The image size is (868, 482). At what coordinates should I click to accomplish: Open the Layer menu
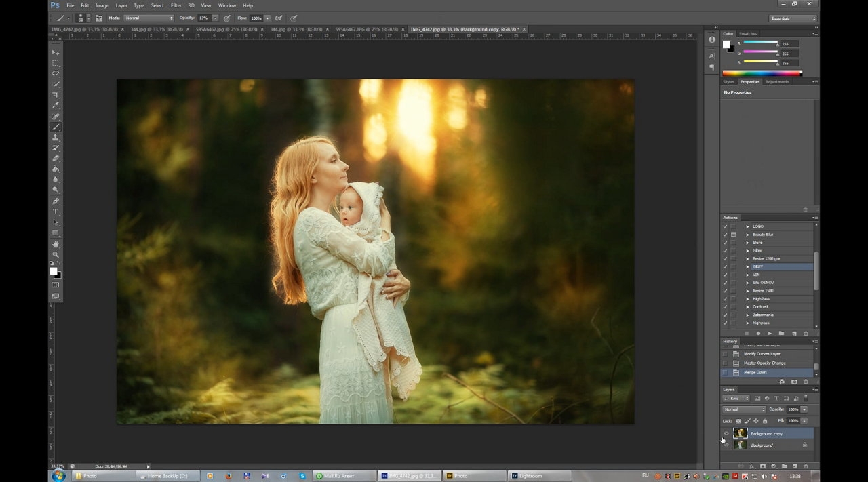(121, 5)
